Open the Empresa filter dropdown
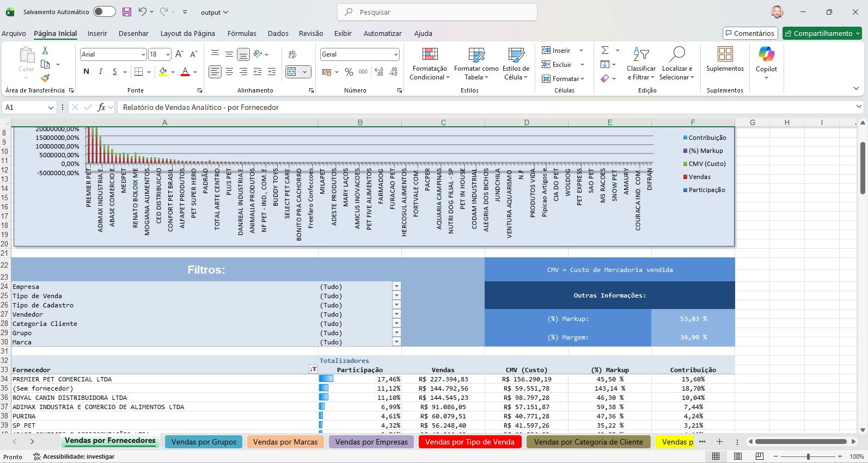 (396, 287)
